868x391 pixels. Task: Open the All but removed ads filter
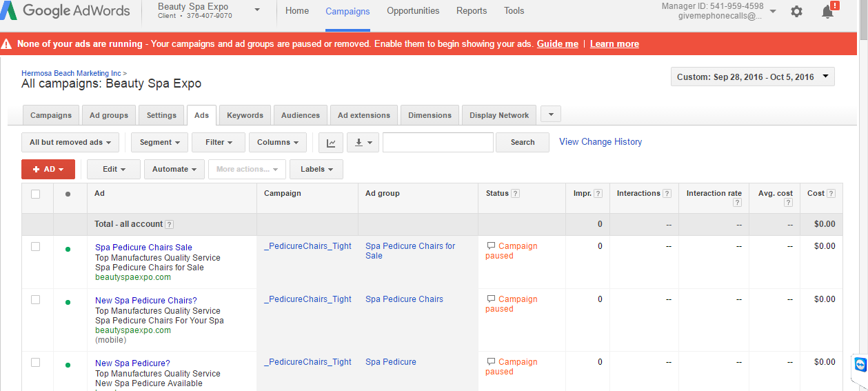(x=70, y=143)
